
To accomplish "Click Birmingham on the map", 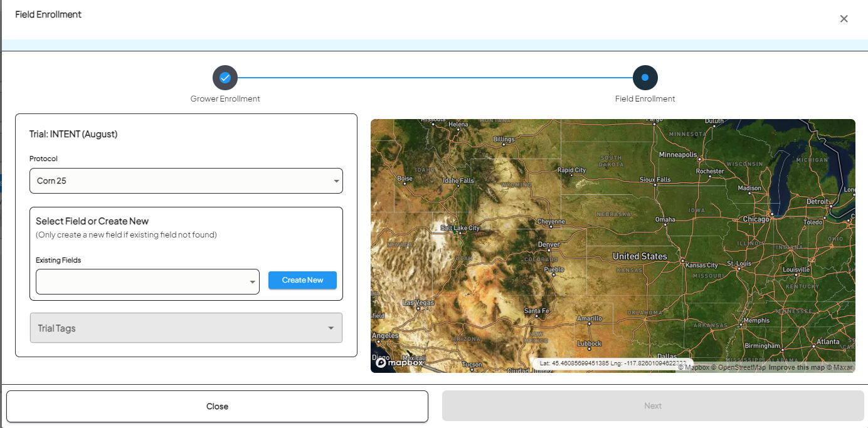I will [761, 346].
